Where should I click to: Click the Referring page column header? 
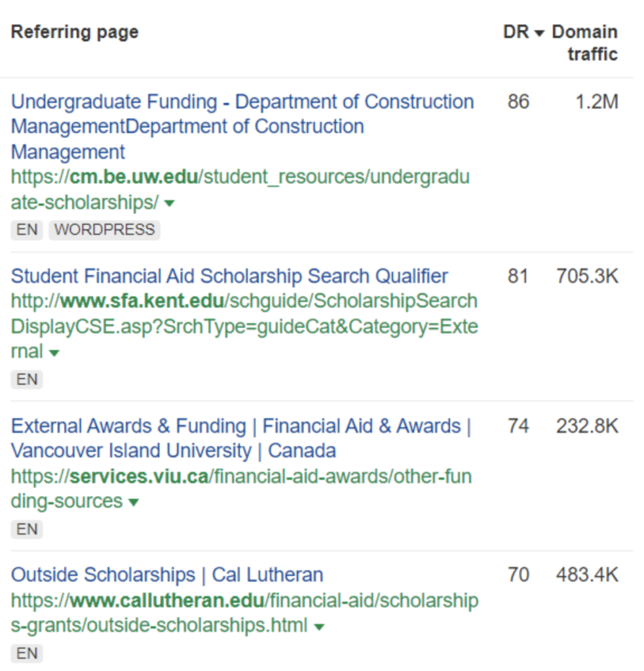75,32
